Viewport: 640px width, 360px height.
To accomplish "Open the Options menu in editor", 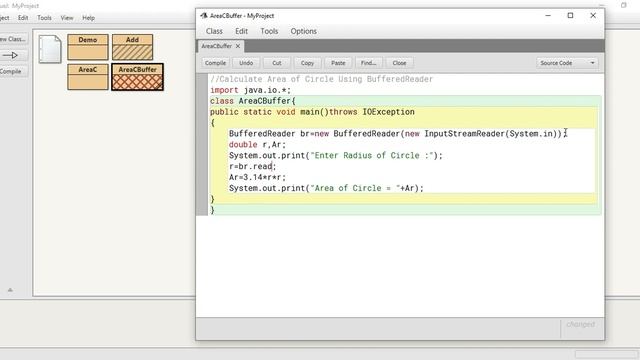I will [303, 31].
